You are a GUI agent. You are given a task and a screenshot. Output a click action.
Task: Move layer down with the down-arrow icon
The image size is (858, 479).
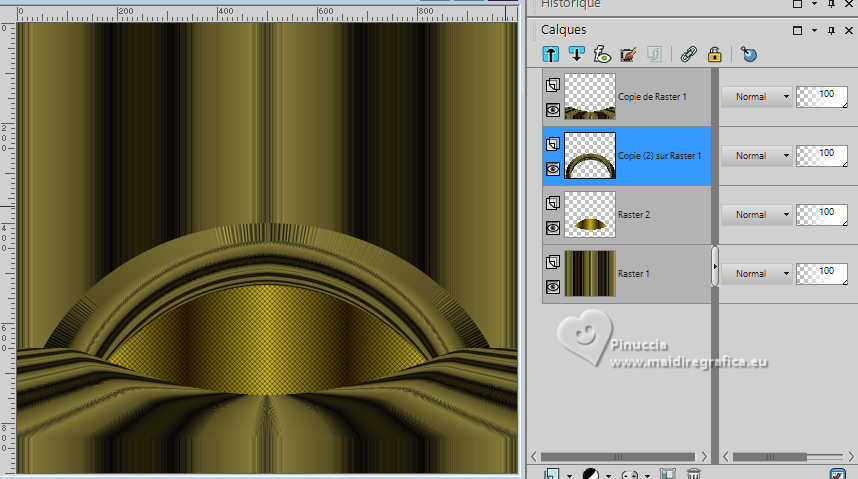576,54
